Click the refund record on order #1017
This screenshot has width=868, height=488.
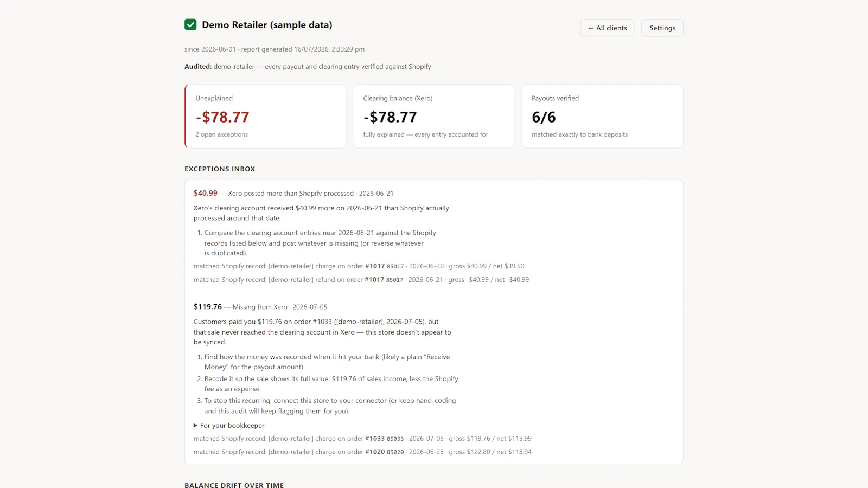coord(361,280)
